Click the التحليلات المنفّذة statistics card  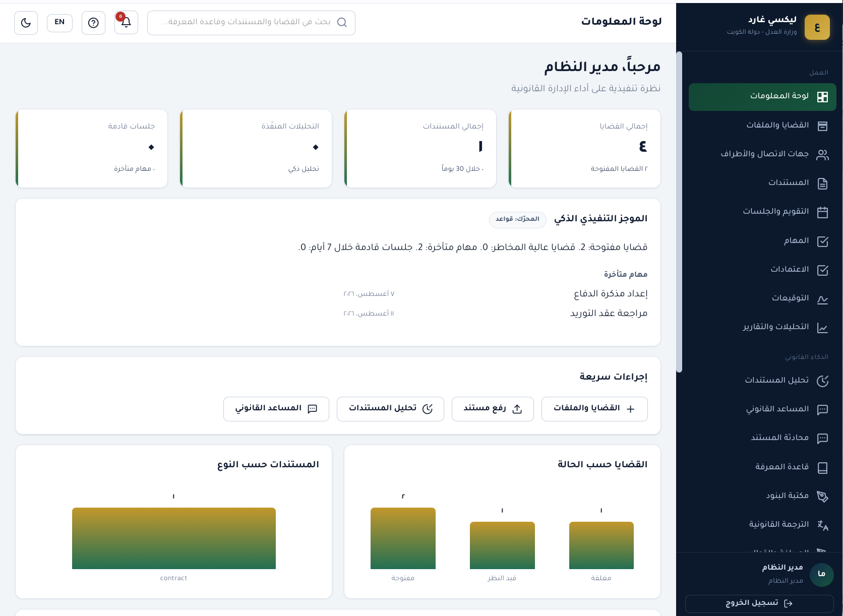coord(256,148)
